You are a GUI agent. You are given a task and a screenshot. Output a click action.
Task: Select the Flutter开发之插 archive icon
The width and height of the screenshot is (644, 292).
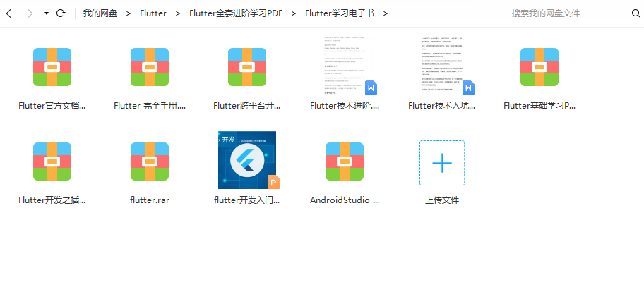point(52,162)
